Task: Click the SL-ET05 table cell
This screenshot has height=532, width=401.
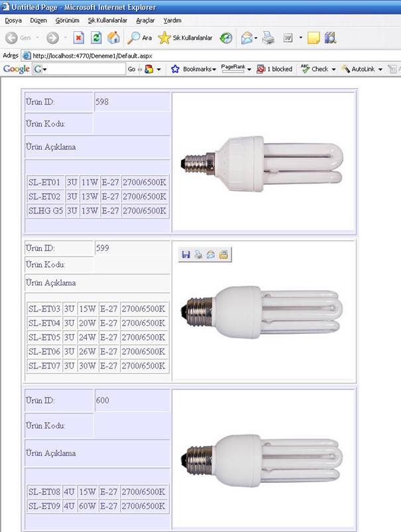Action: coord(44,337)
